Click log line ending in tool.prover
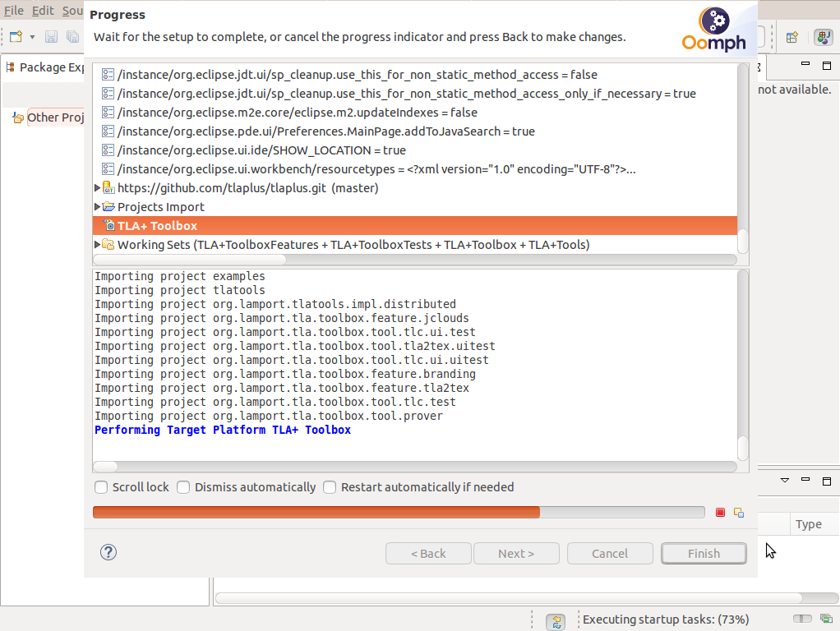 click(269, 416)
